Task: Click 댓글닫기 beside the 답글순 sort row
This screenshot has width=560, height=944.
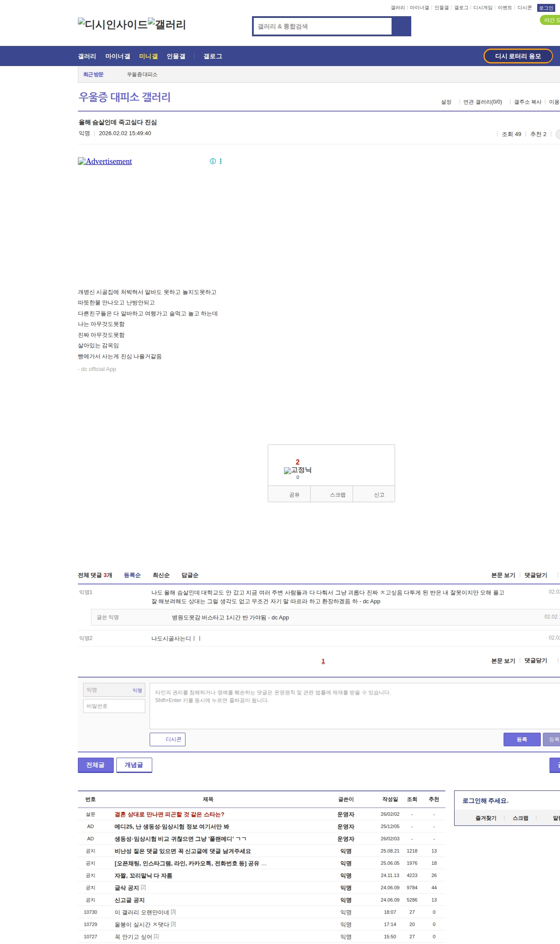Action: [536, 575]
